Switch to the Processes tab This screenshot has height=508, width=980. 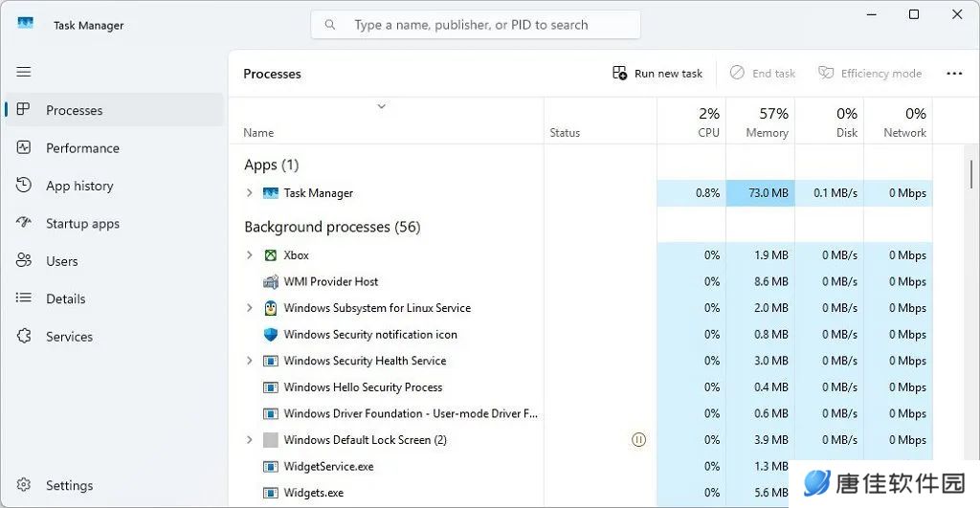coord(115,110)
